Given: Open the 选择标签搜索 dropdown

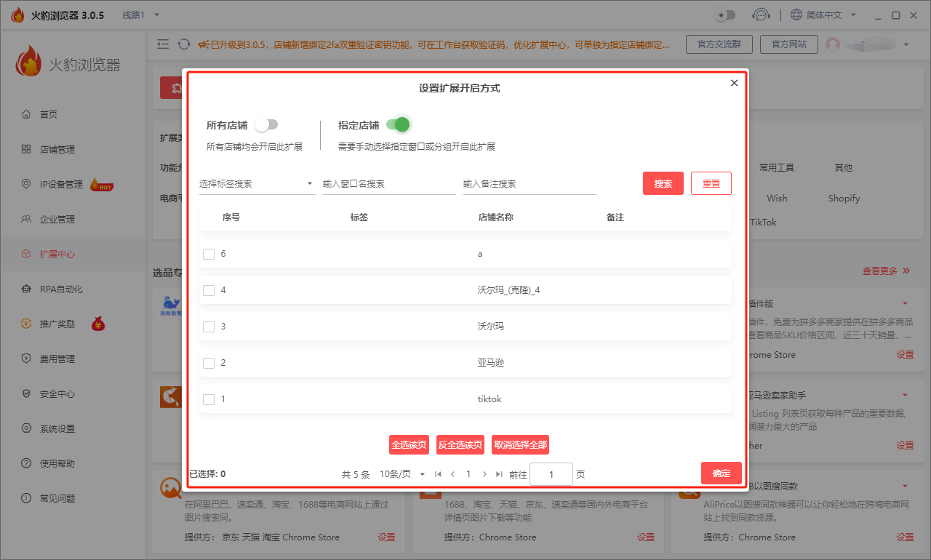Looking at the screenshot, I should coord(257,183).
